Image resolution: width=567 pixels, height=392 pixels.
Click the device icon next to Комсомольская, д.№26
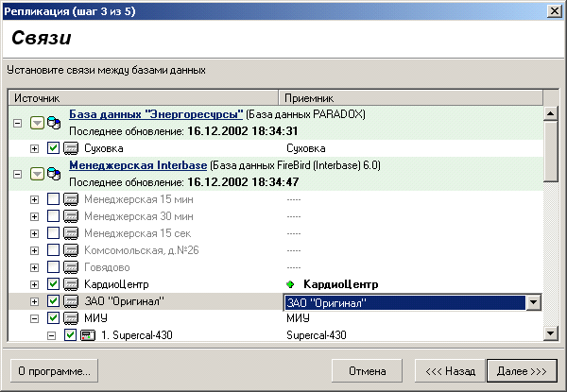coord(71,250)
